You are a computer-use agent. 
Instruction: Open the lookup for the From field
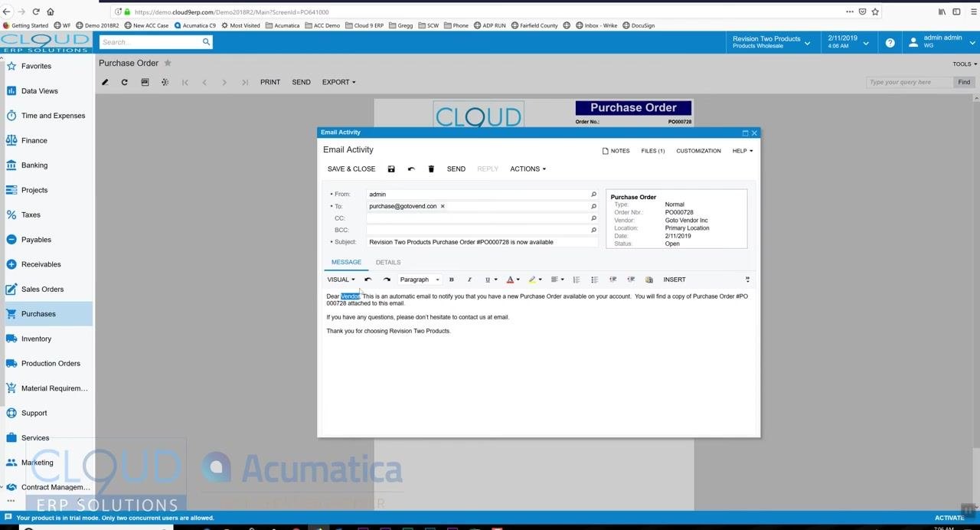pyautogui.click(x=593, y=195)
